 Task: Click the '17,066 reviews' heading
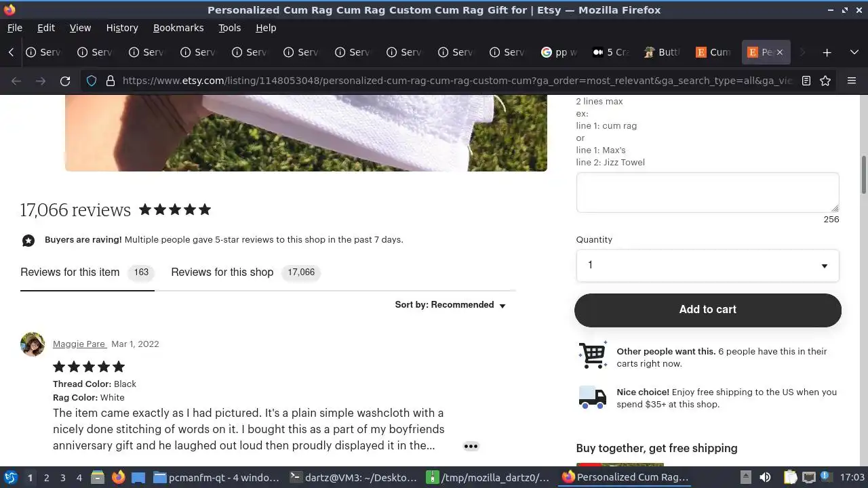(75, 210)
